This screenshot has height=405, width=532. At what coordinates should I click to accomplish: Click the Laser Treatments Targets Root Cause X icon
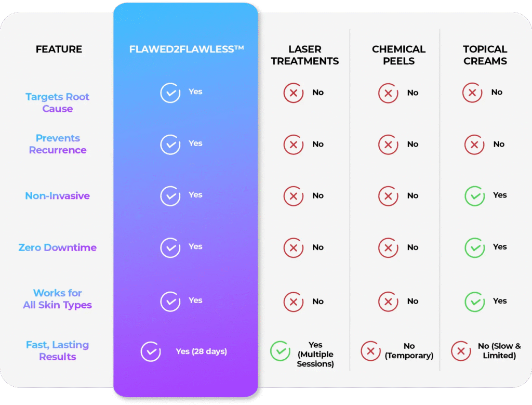pos(294,93)
